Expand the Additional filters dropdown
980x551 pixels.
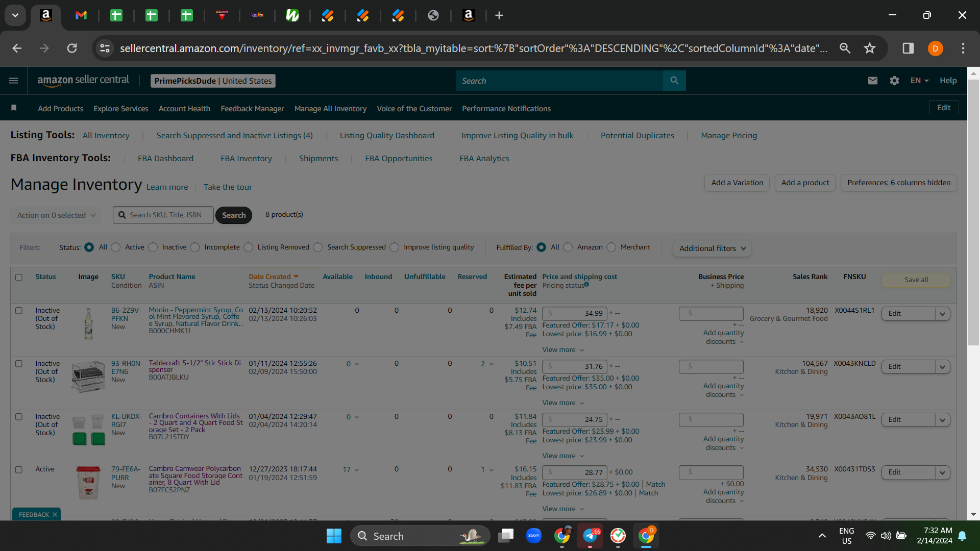(712, 248)
